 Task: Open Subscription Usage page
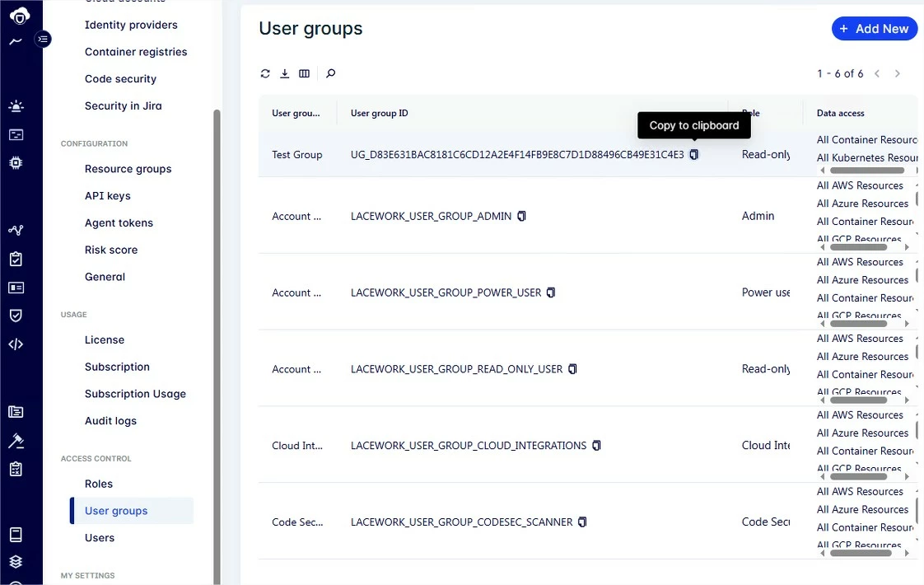[135, 394]
